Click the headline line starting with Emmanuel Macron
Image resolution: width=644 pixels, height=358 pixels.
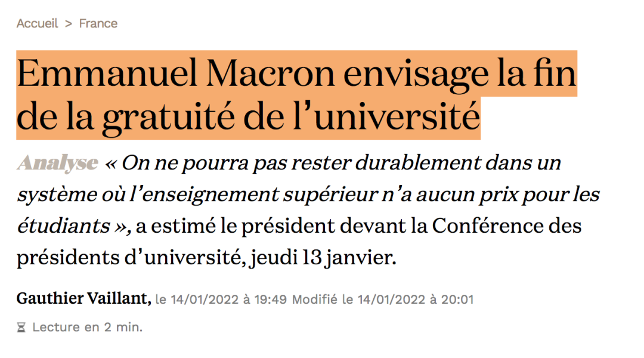296,73
